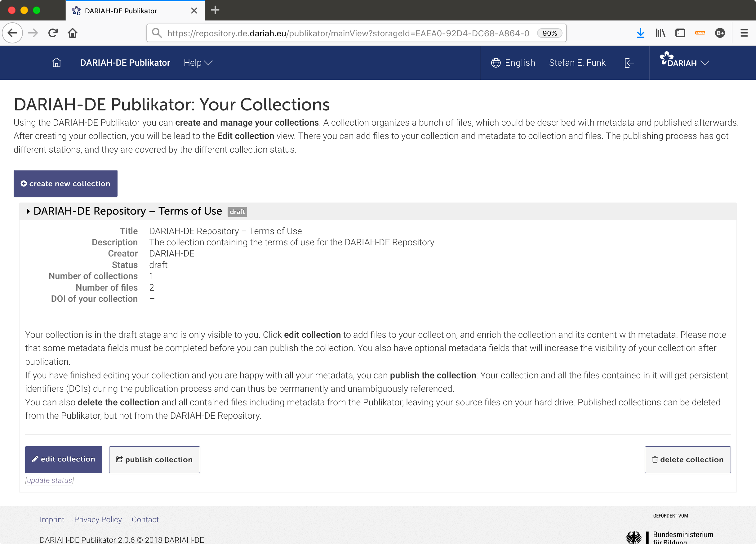Click the orange SAML extension icon
This screenshot has height=544, width=756.
[x=700, y=33]
